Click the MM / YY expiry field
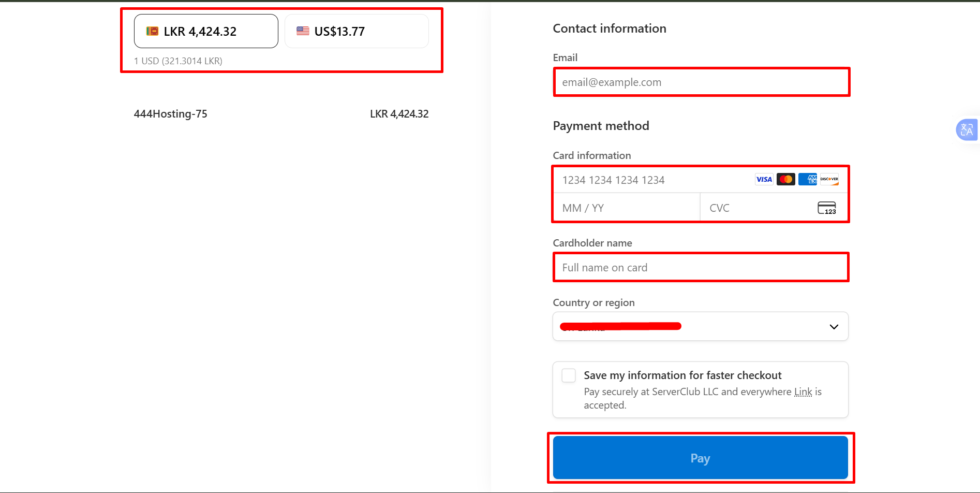The height and width of the screenshot is (493, 980). pos(626,208)
